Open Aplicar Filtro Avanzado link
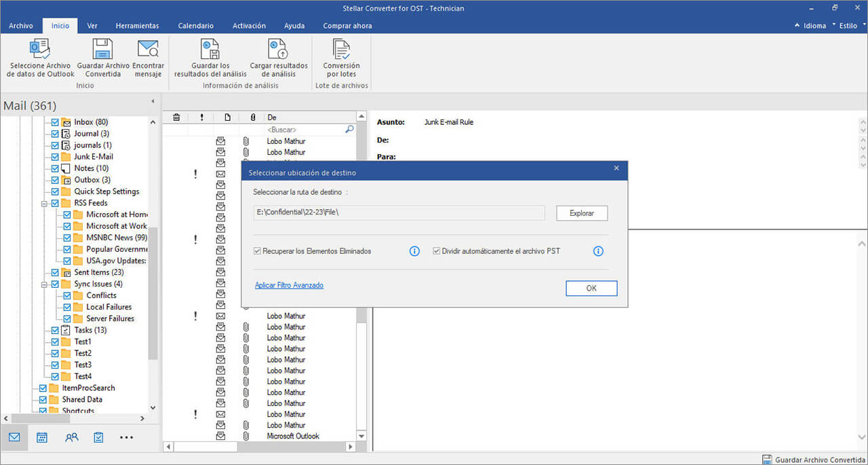 (289, 285)
